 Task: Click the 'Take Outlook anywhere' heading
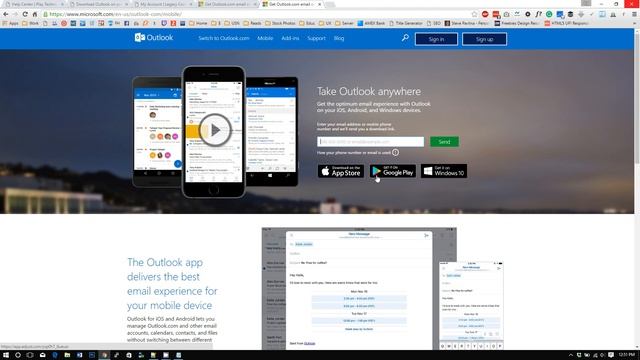(369, 91)
